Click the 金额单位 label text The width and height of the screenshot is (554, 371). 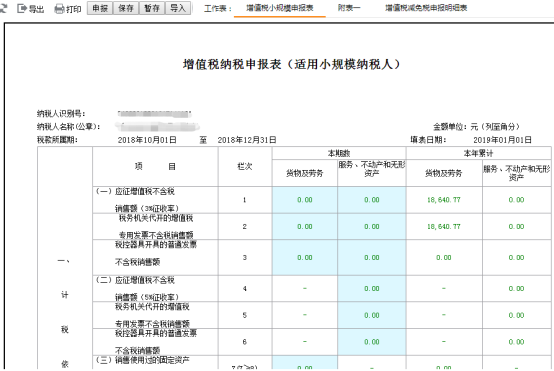(x=476, y=126)
